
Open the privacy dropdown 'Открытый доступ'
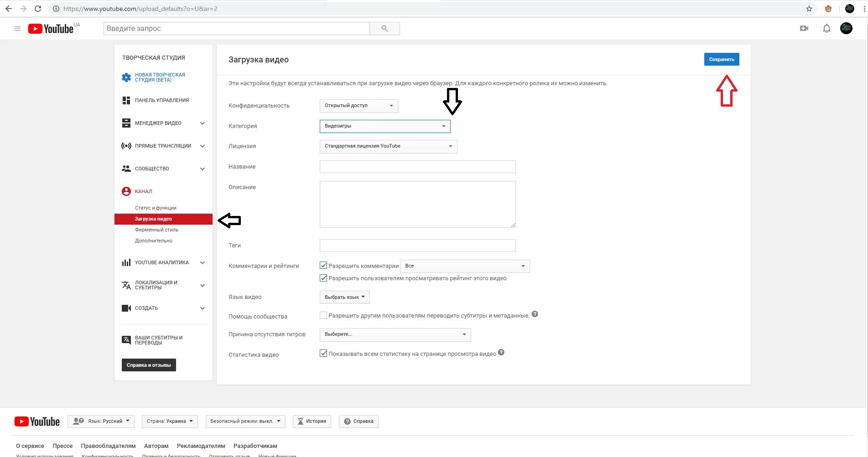pos(359,106)
